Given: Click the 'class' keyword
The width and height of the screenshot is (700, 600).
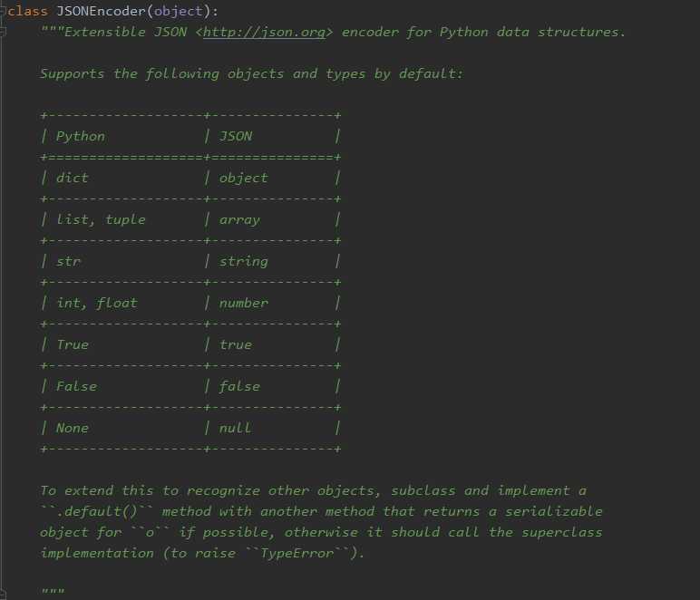Looking at the screenshot, I should (28, 11).
